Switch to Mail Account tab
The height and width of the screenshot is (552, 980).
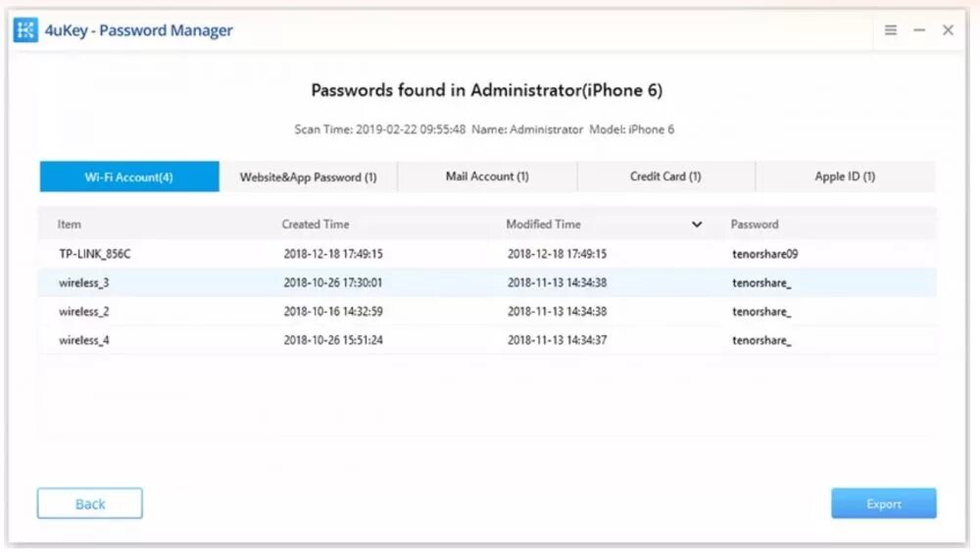(487, 176)
